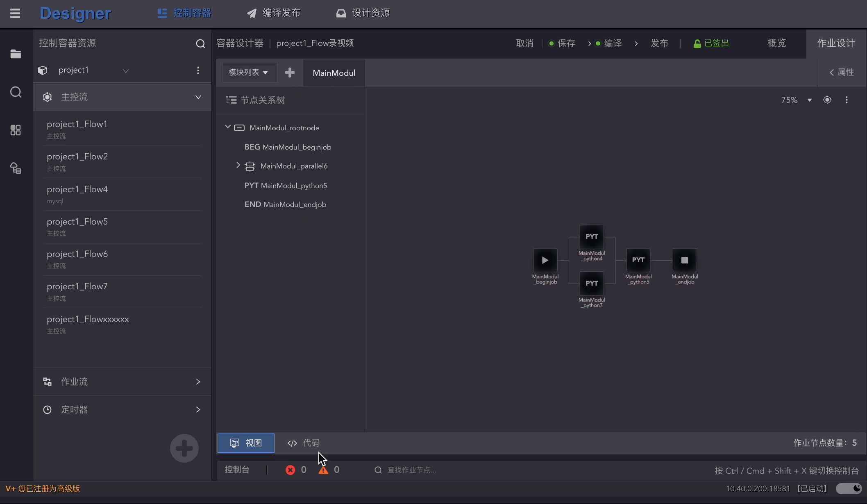Click the 查找作业节点 search field
867x504 pixels.
[x=411, y=470]
